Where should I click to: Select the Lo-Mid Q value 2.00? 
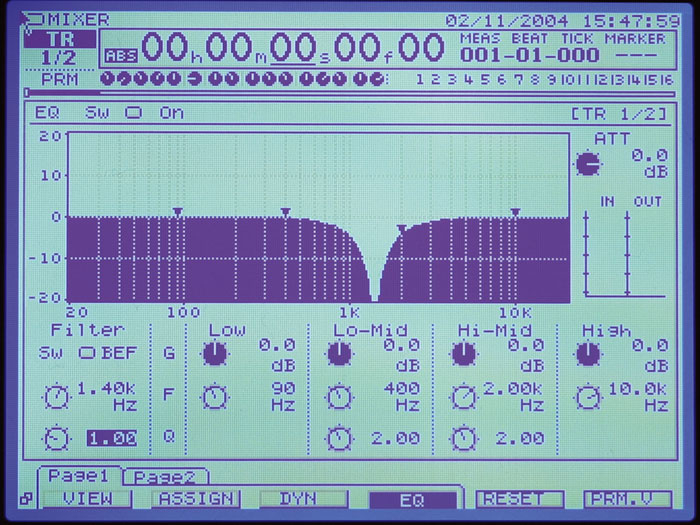pyautogui.click(x=396, y=438)
